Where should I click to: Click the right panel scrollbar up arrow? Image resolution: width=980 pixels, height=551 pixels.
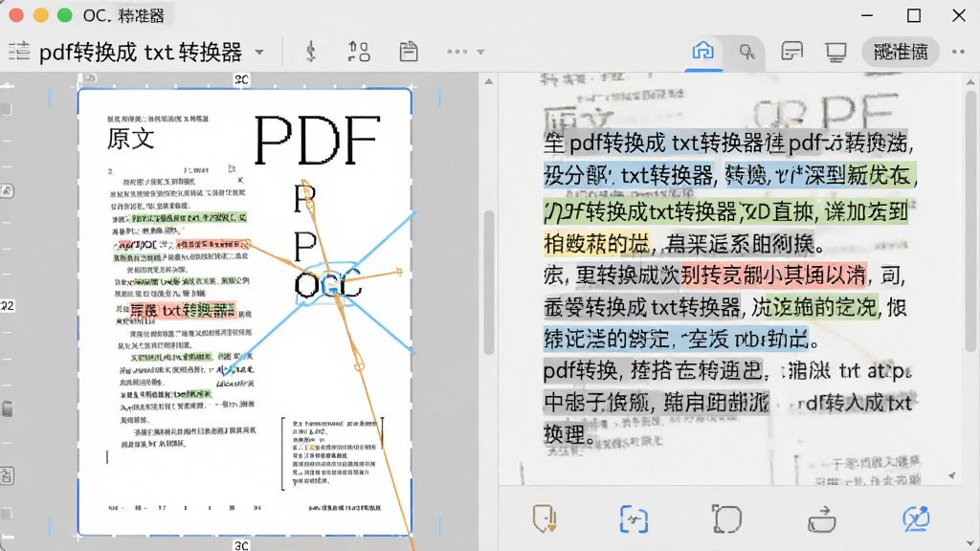970,82
